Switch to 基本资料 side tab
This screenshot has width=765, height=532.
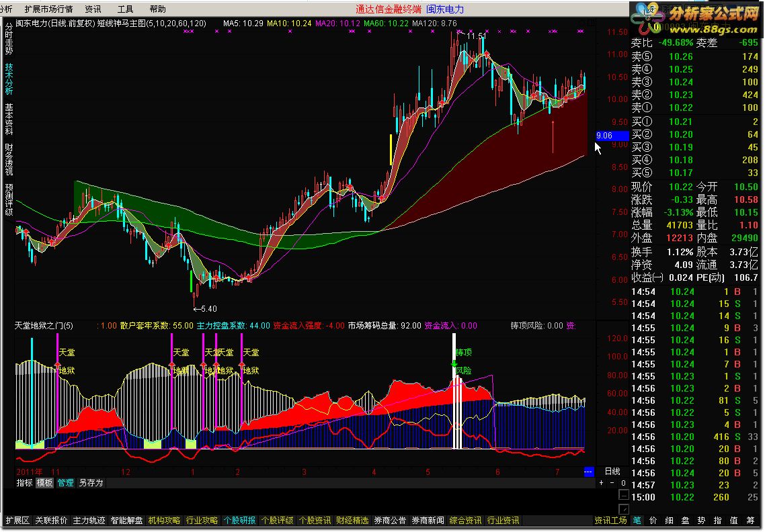(9, 119)
